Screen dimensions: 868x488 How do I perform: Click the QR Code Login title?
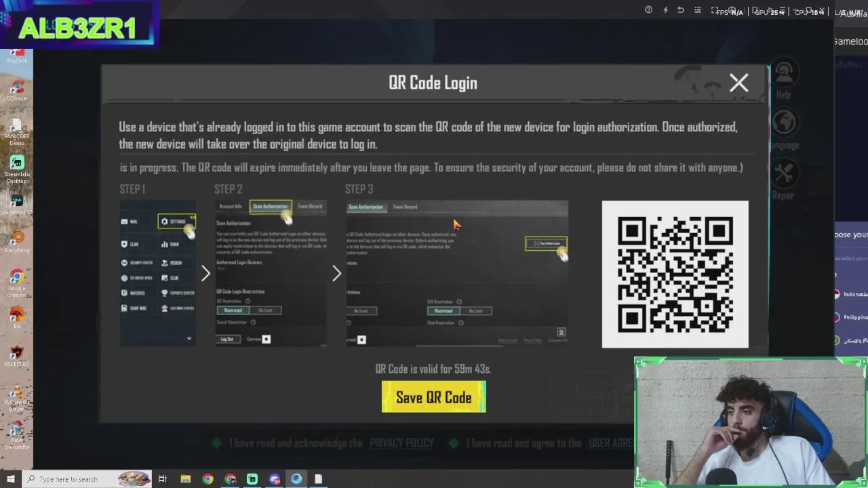(433, 83)
